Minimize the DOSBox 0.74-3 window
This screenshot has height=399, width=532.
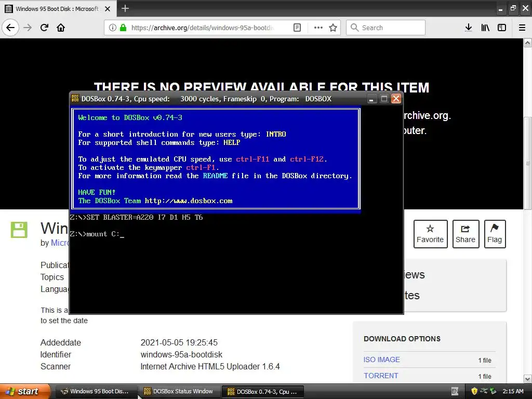(371, 99)
